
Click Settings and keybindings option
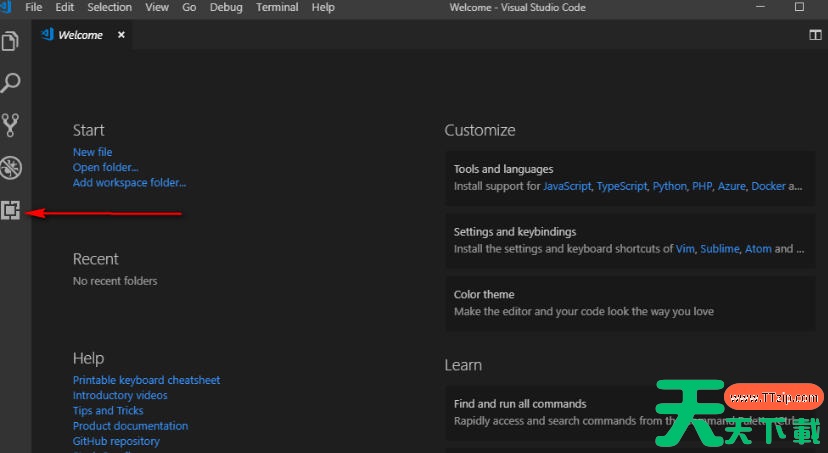514,231
